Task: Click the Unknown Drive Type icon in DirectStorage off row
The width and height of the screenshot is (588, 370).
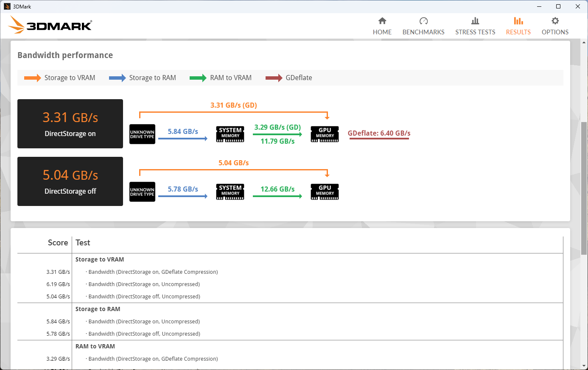Action: click(x=142, y=192)
